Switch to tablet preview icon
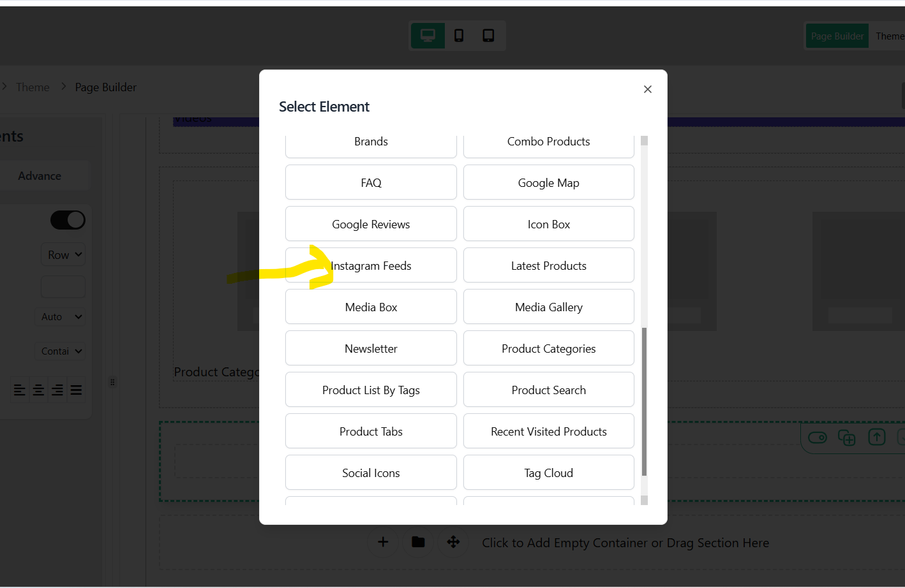This screenshot has height=588, width=905. (488, 36)
